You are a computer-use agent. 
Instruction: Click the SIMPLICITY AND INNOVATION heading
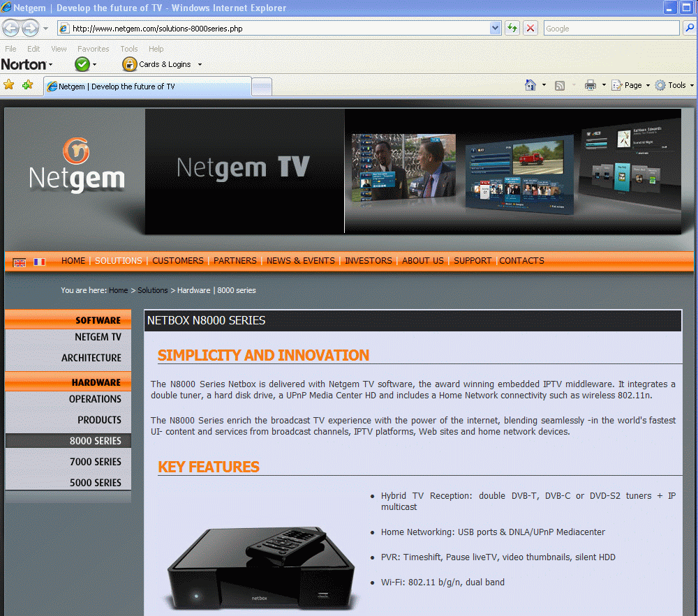(263, 355)
